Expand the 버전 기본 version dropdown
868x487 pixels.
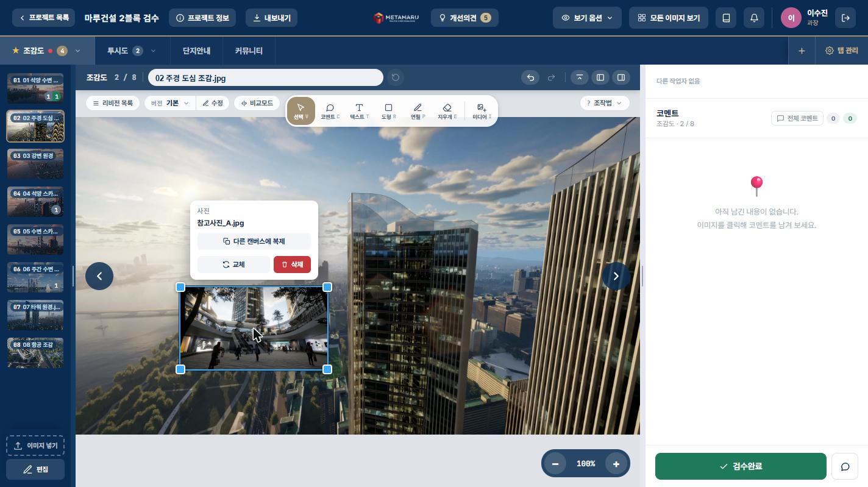click(170, 103)
